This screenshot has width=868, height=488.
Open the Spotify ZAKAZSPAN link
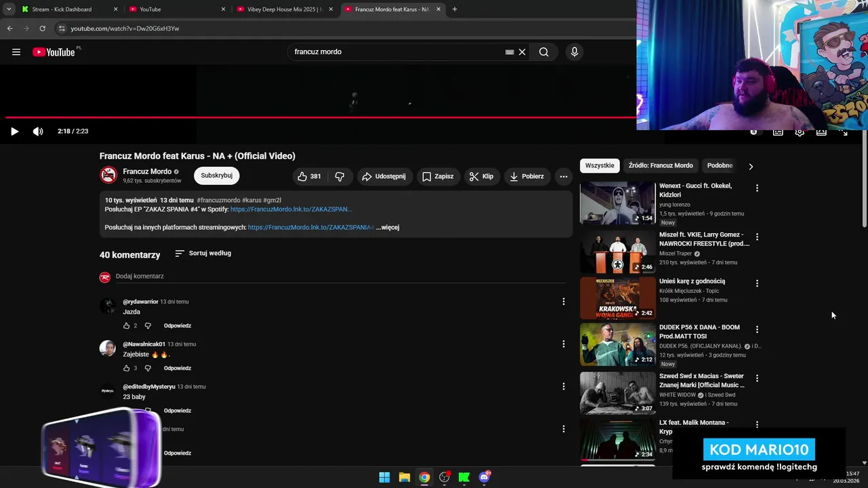(x=291, y=209)
